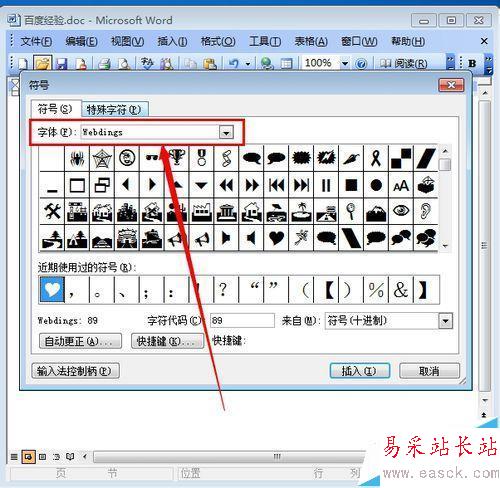The width and height of the screenshot is (500, 488).
Task: Click the Paste clipboard icon in toolbar
Action: click(x=210, y=63)
